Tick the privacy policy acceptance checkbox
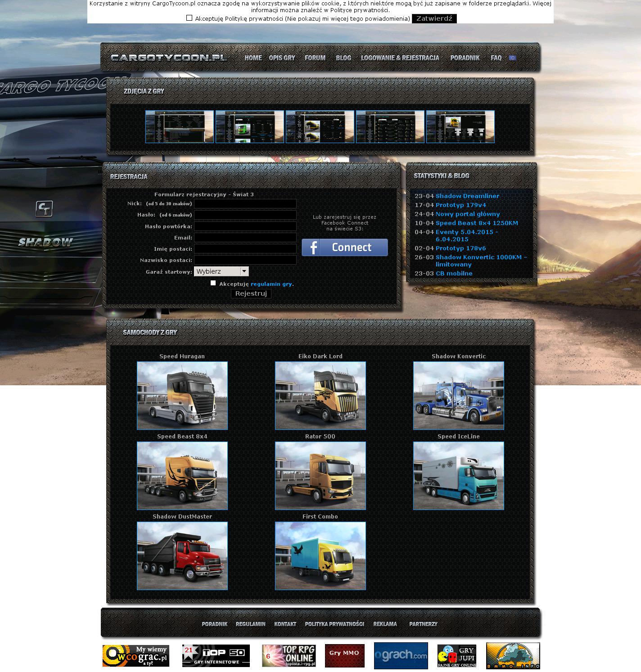641x672 pixels. point(189,18)
